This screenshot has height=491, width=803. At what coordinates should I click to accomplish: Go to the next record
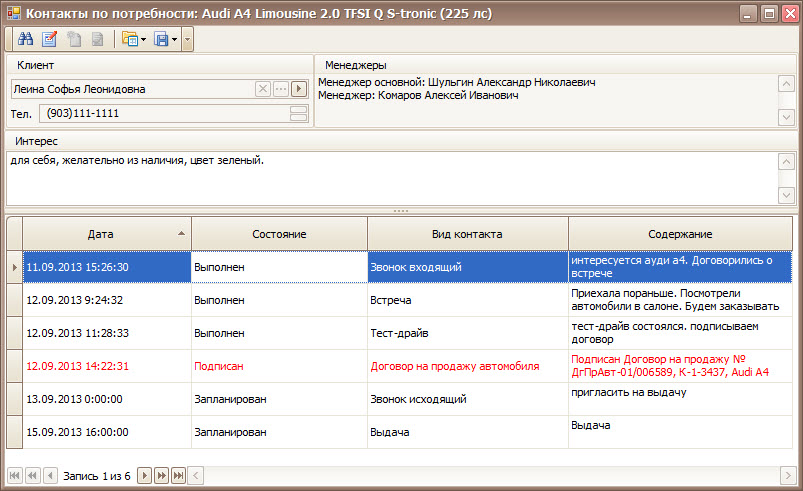pos(144,475)
